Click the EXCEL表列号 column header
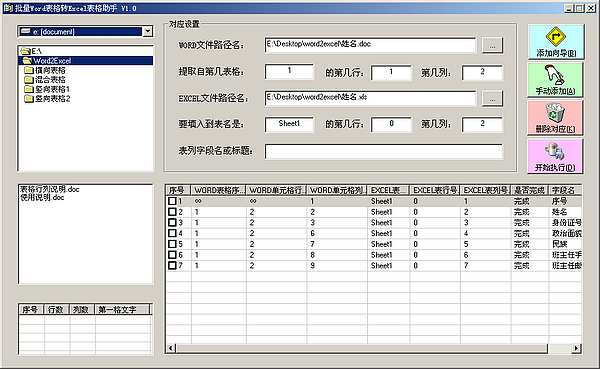600x369 pixels. [x=485, y=190]
